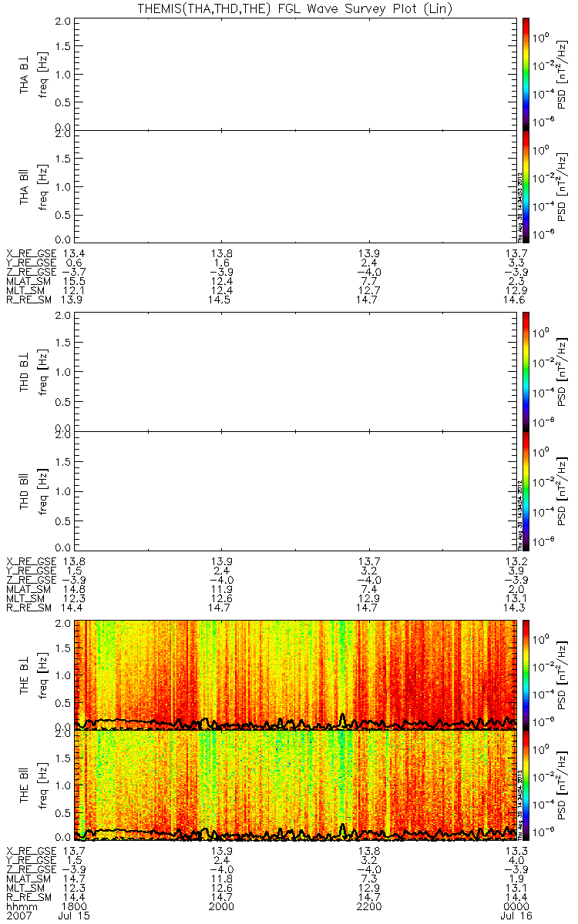Click the PSD color bar beside THE B⊥ spectrogram
The height and width of the screenshot is (924, 578).
click(x=526, y=674)
